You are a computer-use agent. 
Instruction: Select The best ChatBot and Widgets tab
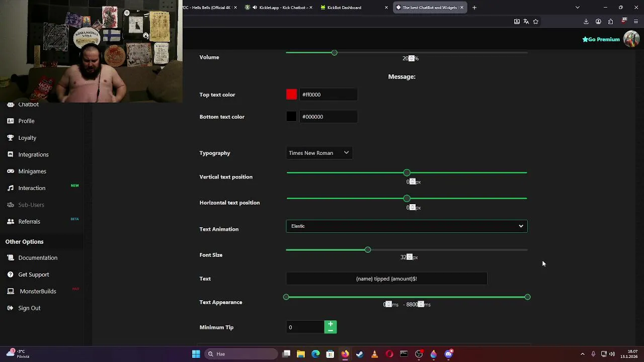point(430,8)
